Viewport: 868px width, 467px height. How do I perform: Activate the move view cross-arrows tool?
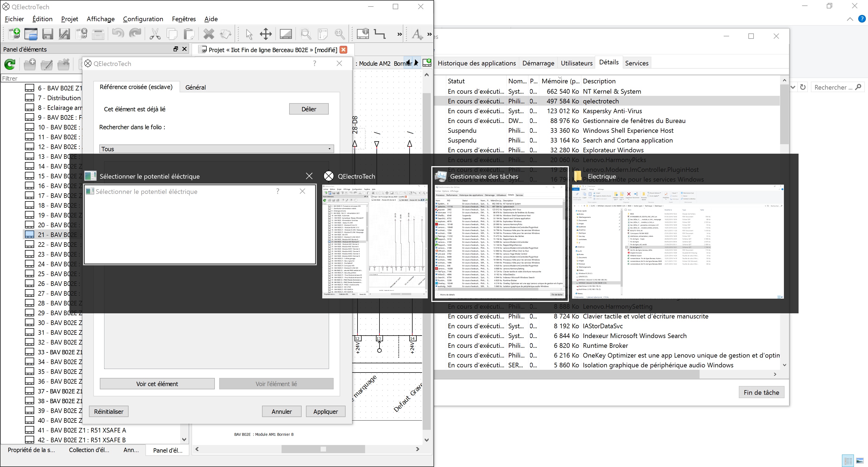pos(266,34)
